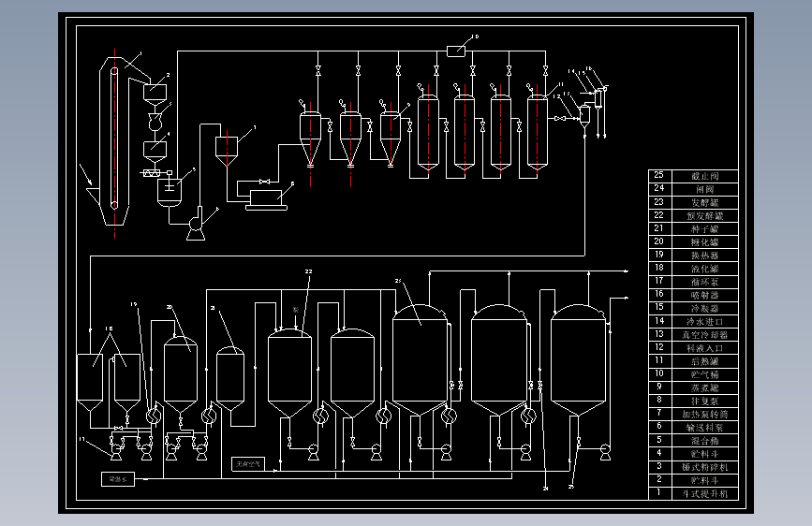
Task: Click legend row 13 真空冷却器
Action: click(x=693, y=335)
